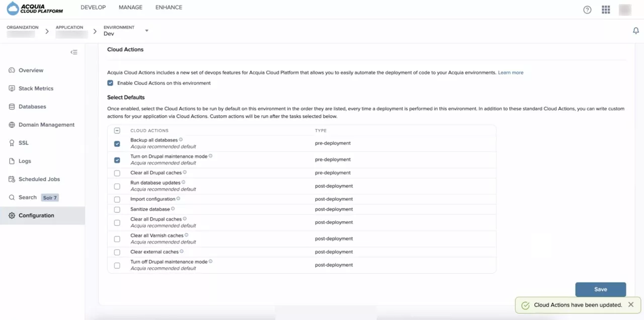Open the Environment Dev dropdown
Viewport: 644px width, 320px height.
click(x=146, y=31)
